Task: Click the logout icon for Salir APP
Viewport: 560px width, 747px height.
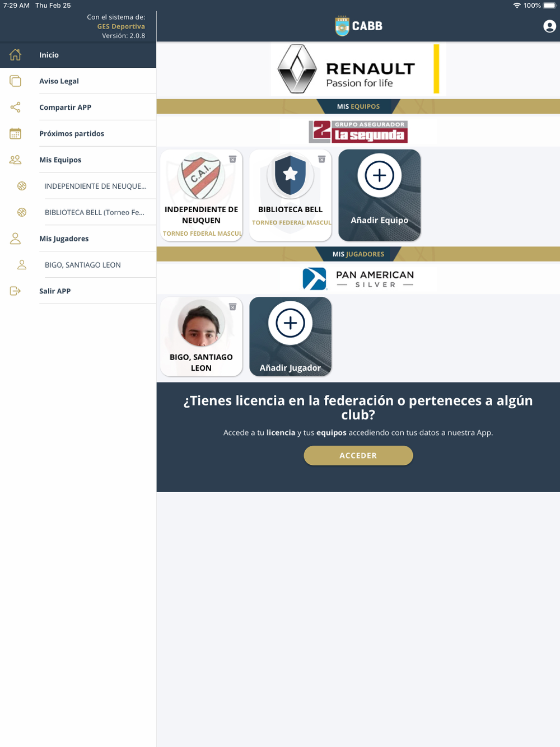Action: tap(16, 291)
